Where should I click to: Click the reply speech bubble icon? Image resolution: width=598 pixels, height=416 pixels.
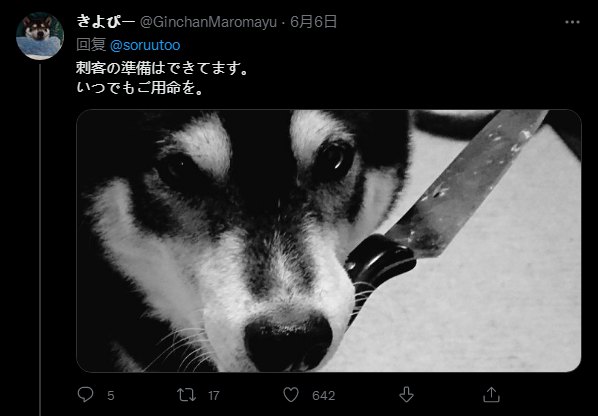85,395
